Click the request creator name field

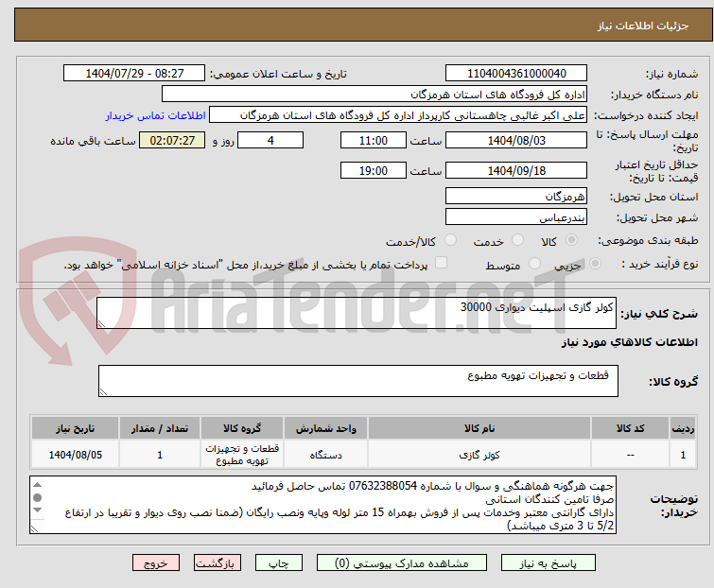[x=398, y=115]
